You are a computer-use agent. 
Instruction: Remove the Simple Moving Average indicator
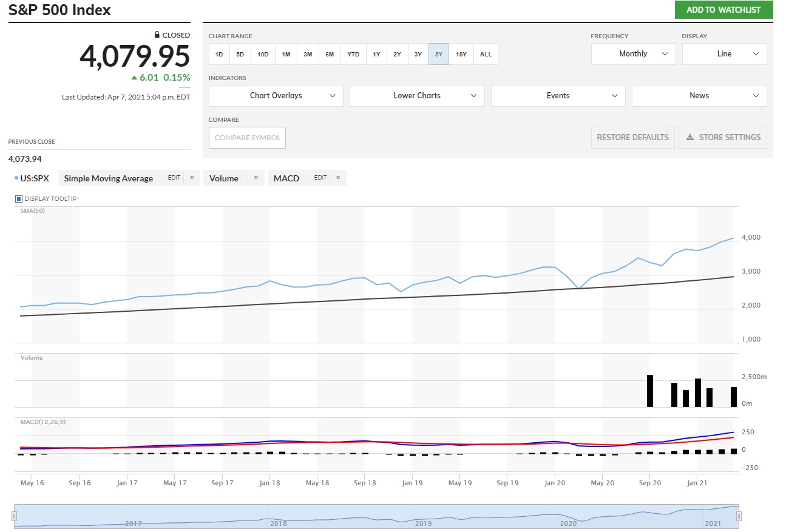pyautogui.click(x=192, y=178)
